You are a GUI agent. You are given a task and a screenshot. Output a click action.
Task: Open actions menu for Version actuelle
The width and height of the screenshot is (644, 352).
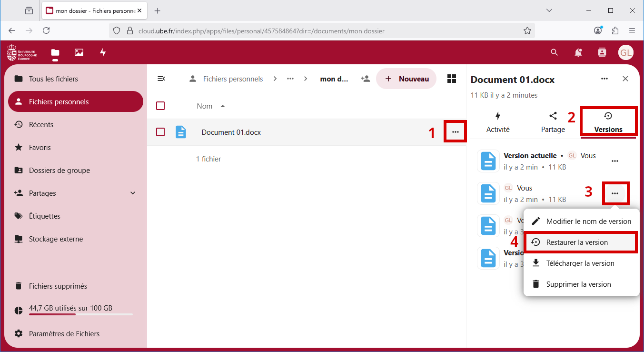(615, 161)
